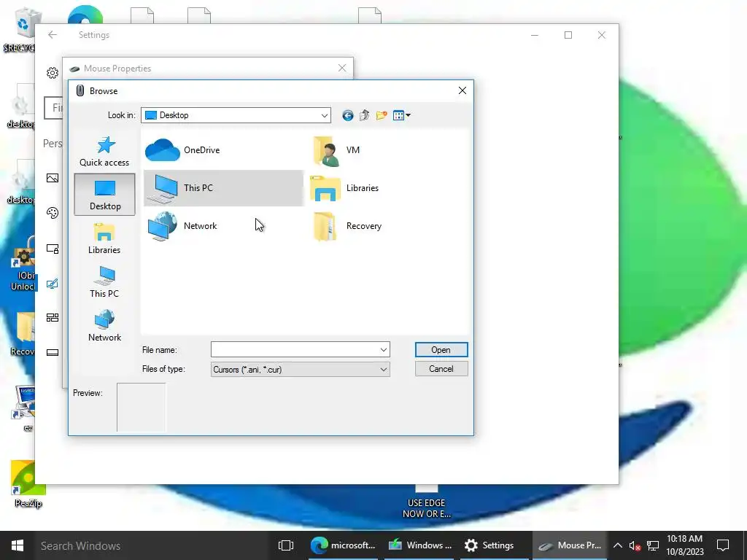Viewport: 747px width, 560px height.
Task: Expand the Look in Desktop dropdown
Action: (x=325, y=115)
